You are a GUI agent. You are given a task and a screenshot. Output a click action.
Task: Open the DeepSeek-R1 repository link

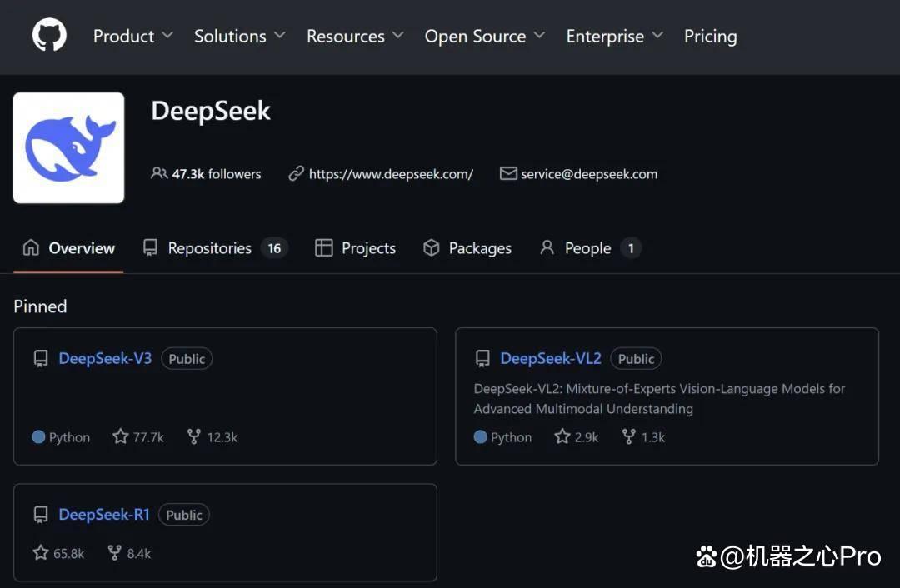tap(104, 514)
